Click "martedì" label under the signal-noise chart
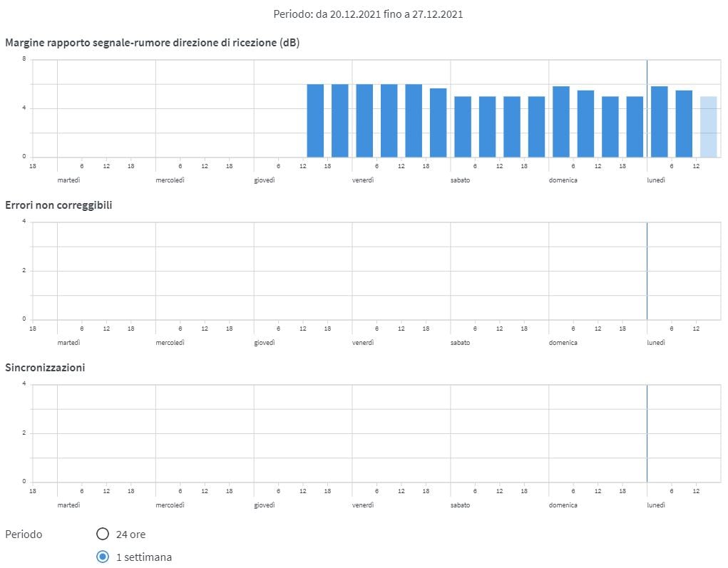The width and height of the screenshot is (728, 568). [68, 180]
